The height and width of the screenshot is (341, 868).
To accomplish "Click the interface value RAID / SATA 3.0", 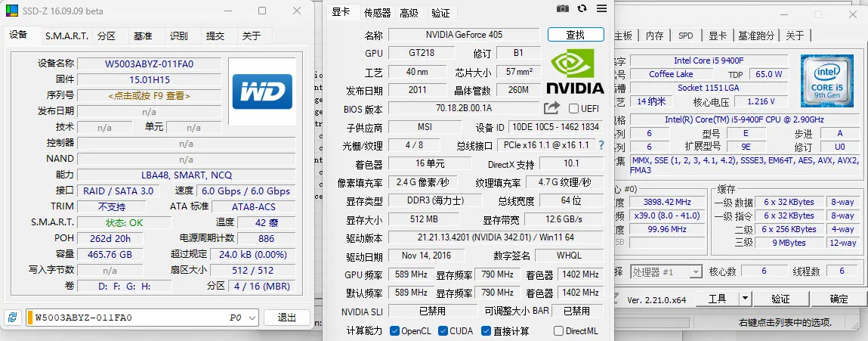I will tap(119, 191).
